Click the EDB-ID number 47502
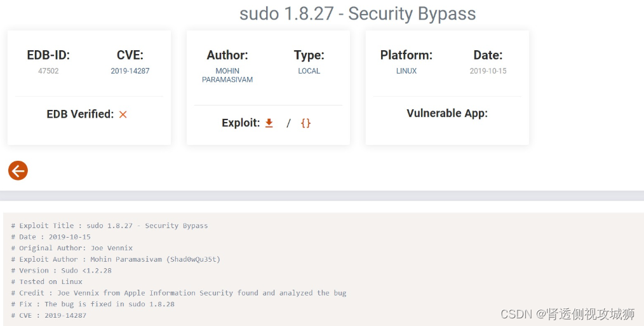The width and height of the screenshot is (644, 326). [x=48, y=71]
